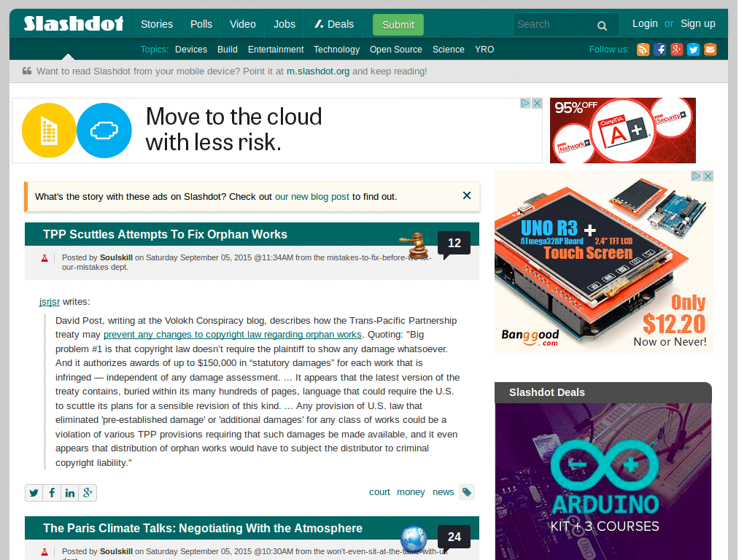Open the orphan works copyright law link
The image size is (747, 560).
[233, 335]
